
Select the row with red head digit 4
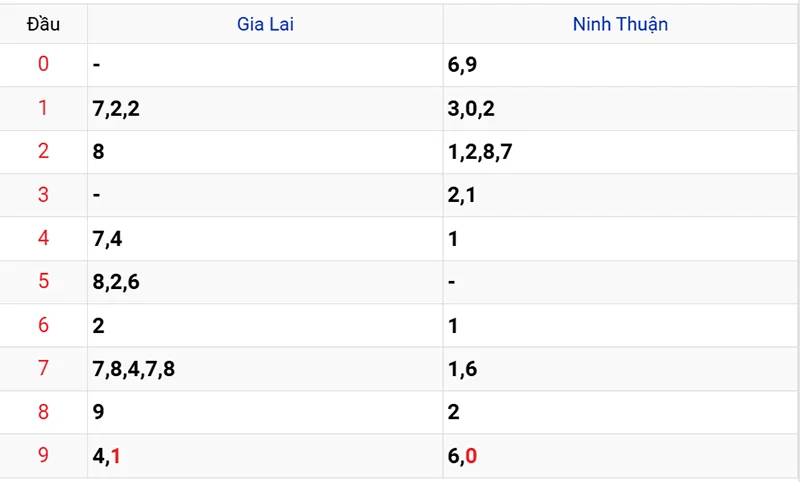(400, 238)
